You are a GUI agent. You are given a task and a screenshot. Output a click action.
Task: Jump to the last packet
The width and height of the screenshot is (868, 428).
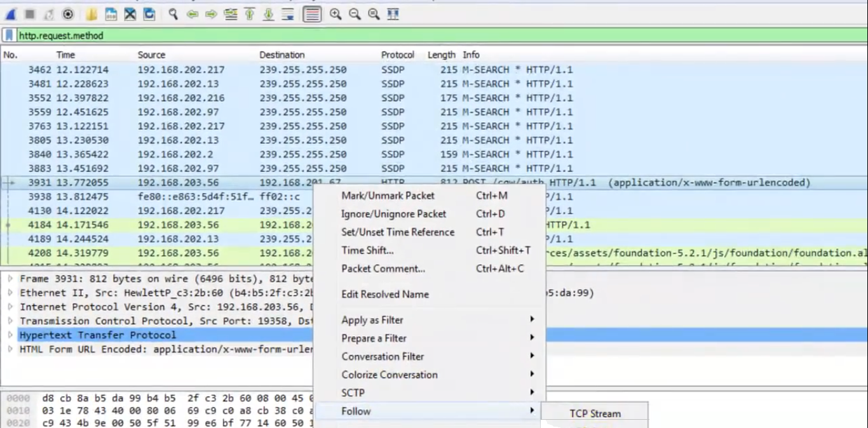point(269,14)
